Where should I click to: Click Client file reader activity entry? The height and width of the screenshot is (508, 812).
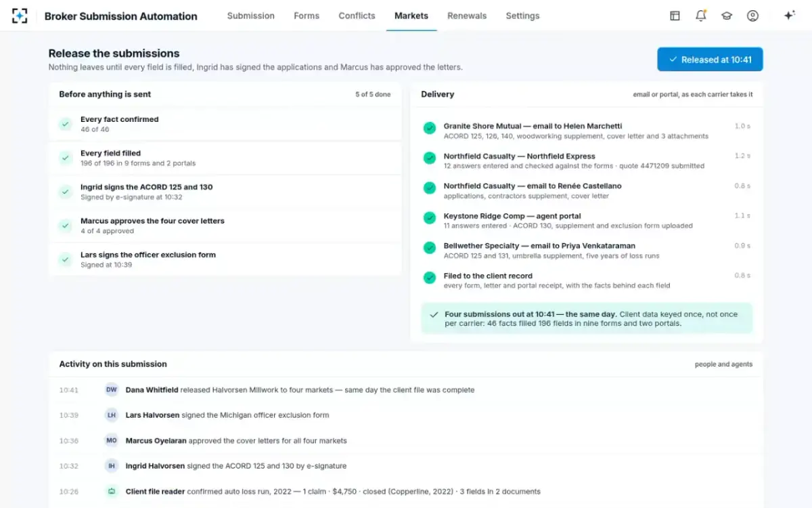click(406, 492)
